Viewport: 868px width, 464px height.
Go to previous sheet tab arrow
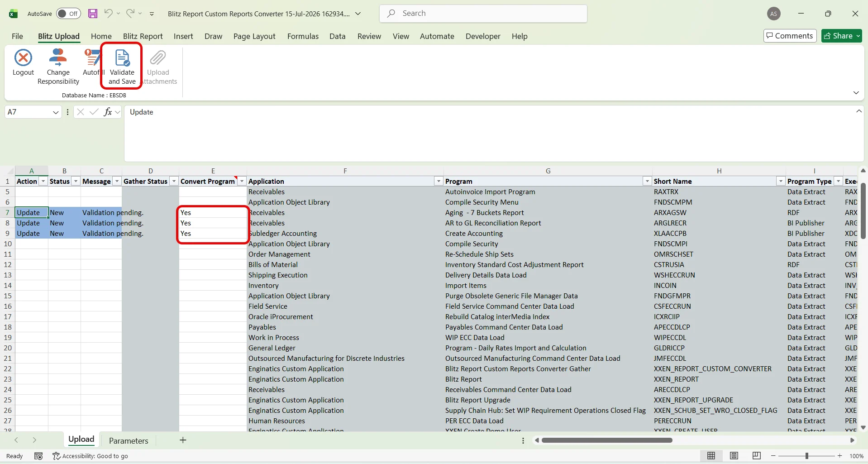[x=16, y=440]
